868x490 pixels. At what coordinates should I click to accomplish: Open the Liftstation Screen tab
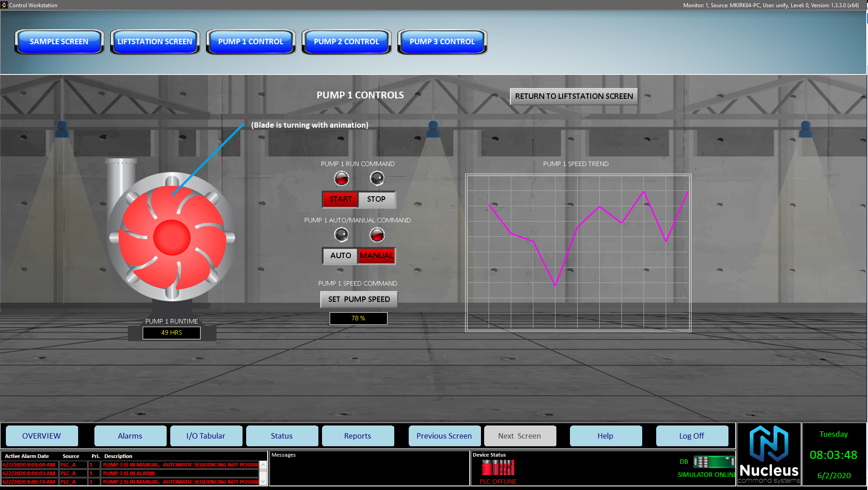155,42
